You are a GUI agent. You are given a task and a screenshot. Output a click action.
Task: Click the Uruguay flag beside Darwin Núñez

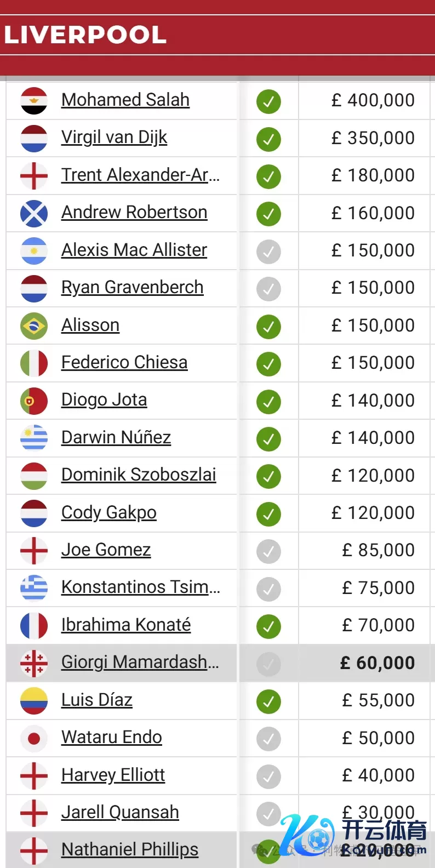coord(33,438)
